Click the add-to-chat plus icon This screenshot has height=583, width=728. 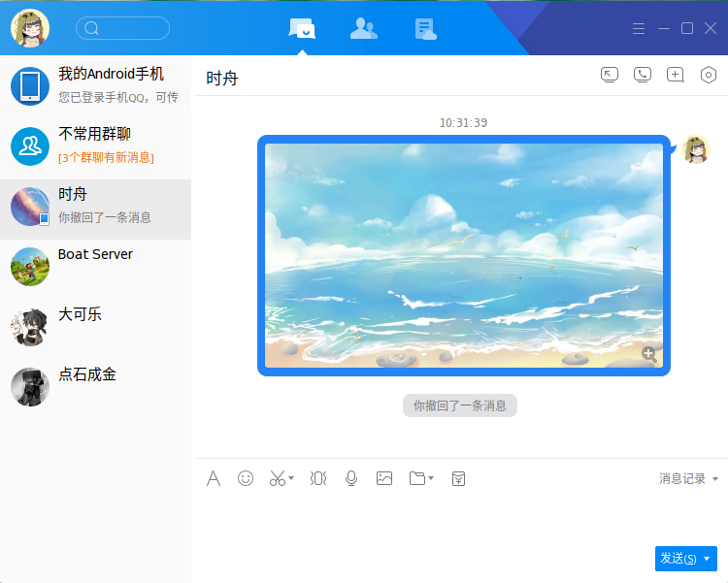pyautogui.click(x=675, y=75)
